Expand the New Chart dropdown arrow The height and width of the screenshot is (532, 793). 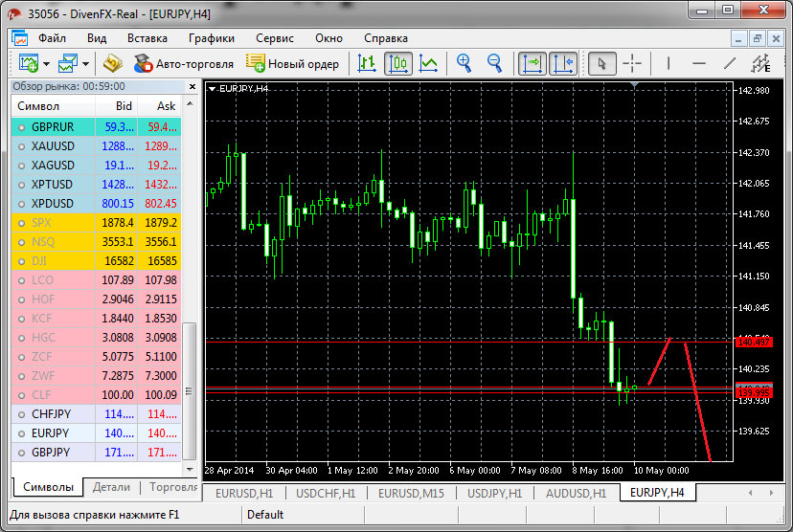(x=47, y=64)
